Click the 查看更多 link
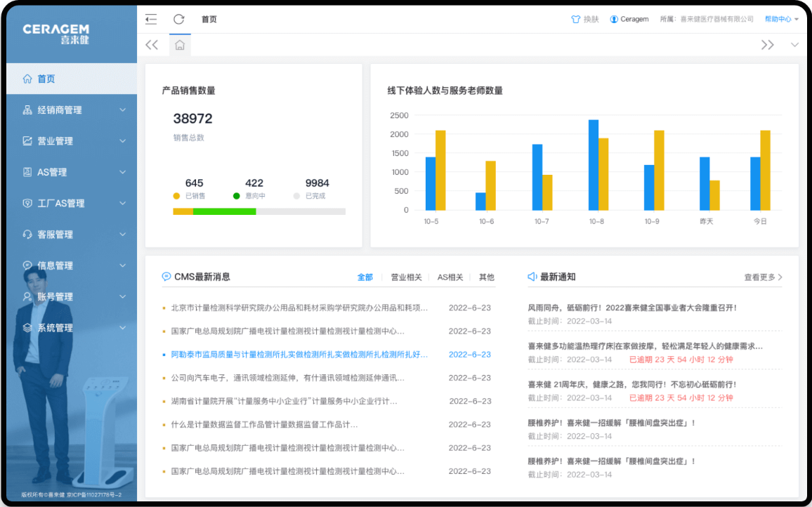812x507 pixels. (x=763, y=277)
